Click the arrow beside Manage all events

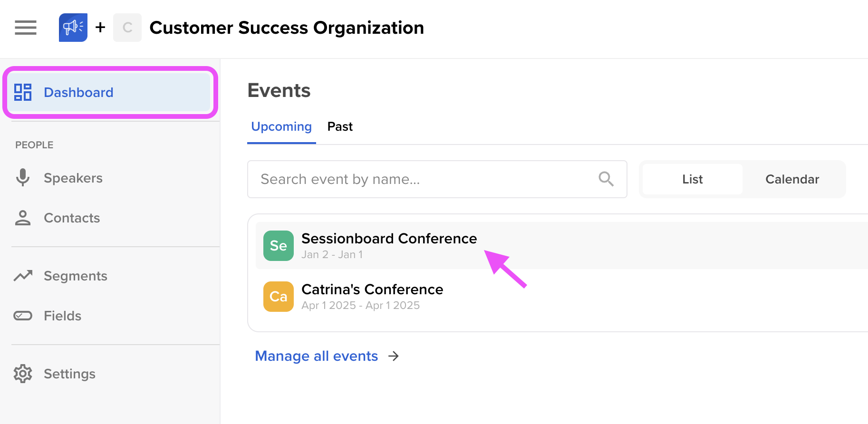click(394, 356)
